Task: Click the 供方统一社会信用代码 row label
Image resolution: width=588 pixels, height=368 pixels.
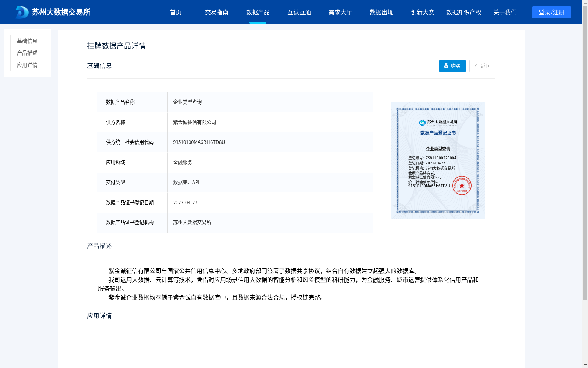Action: tap(130, 142)
